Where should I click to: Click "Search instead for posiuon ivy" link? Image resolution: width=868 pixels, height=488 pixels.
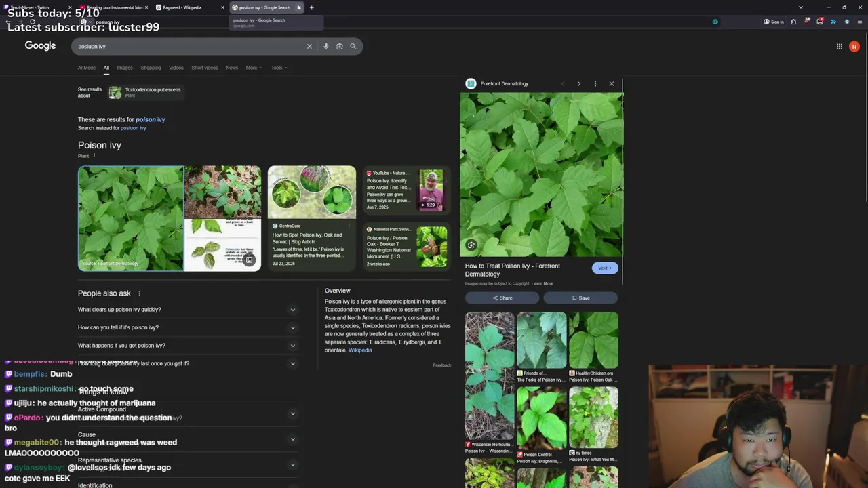pos(133,128)
